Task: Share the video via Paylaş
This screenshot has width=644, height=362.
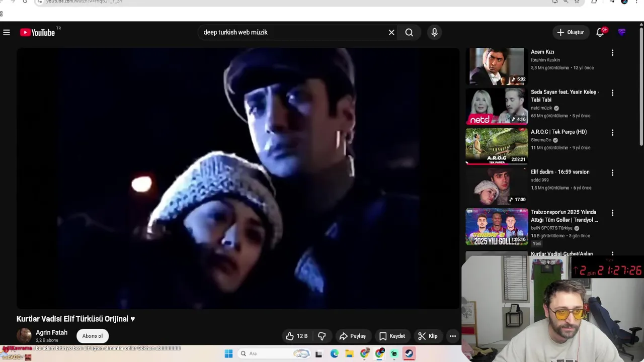Action: (352, 336)
